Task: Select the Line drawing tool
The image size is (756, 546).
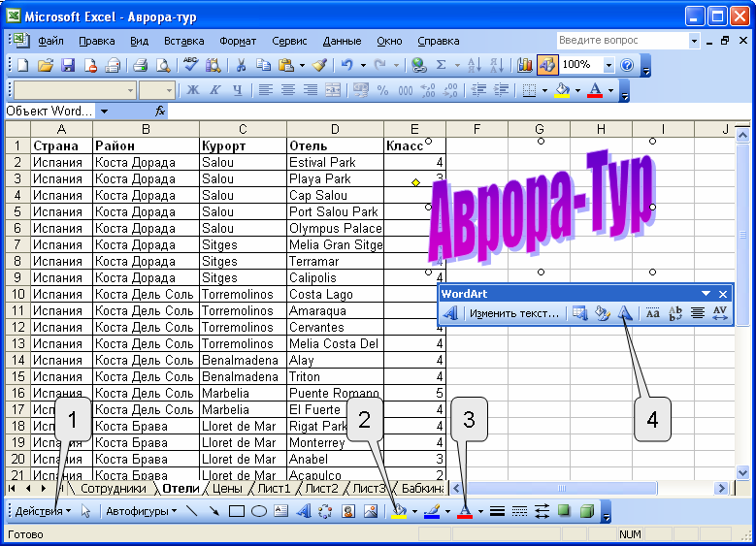Action: tap(191, 511)
